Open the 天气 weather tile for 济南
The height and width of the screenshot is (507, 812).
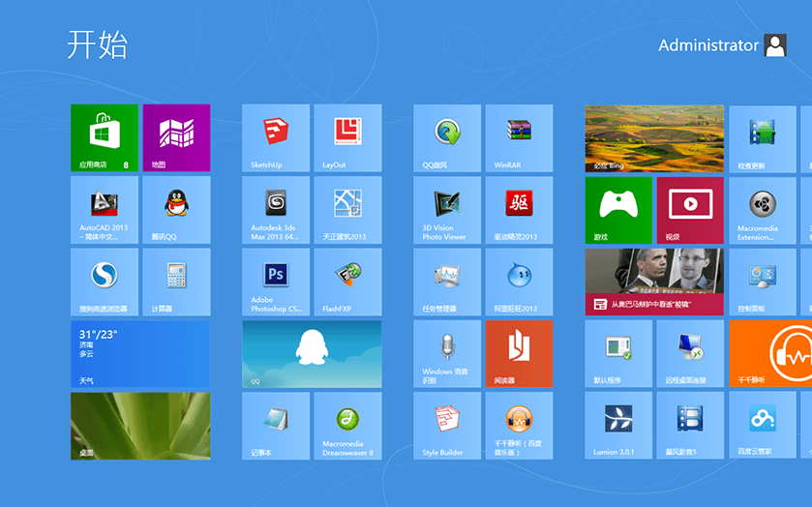[x=140, y=354]
